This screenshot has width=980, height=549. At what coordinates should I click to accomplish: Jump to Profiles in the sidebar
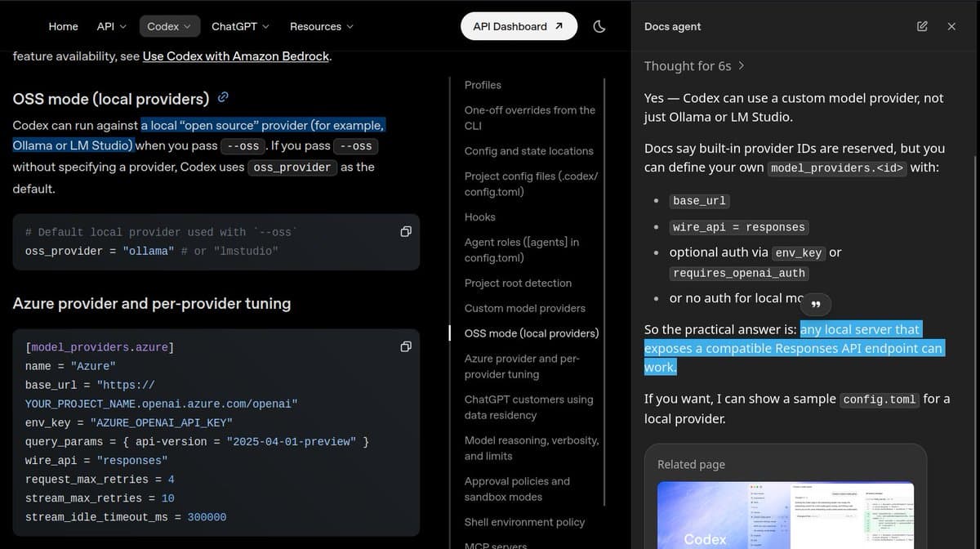click(x=483, y=85)
